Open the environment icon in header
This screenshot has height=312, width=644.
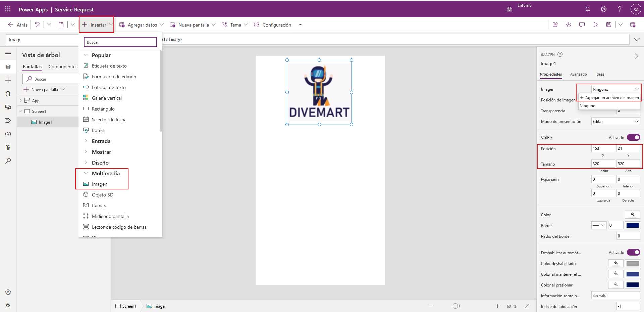point(509,9)
